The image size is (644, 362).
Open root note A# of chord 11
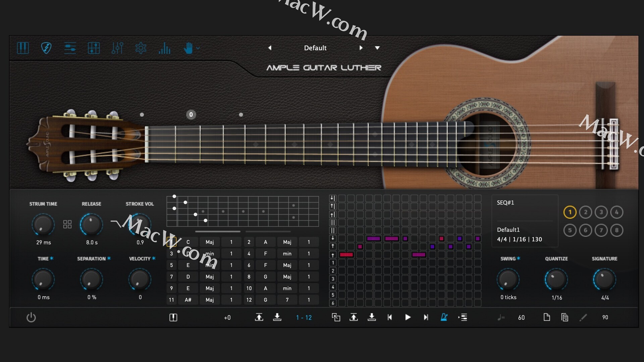(x=188, y=300)
